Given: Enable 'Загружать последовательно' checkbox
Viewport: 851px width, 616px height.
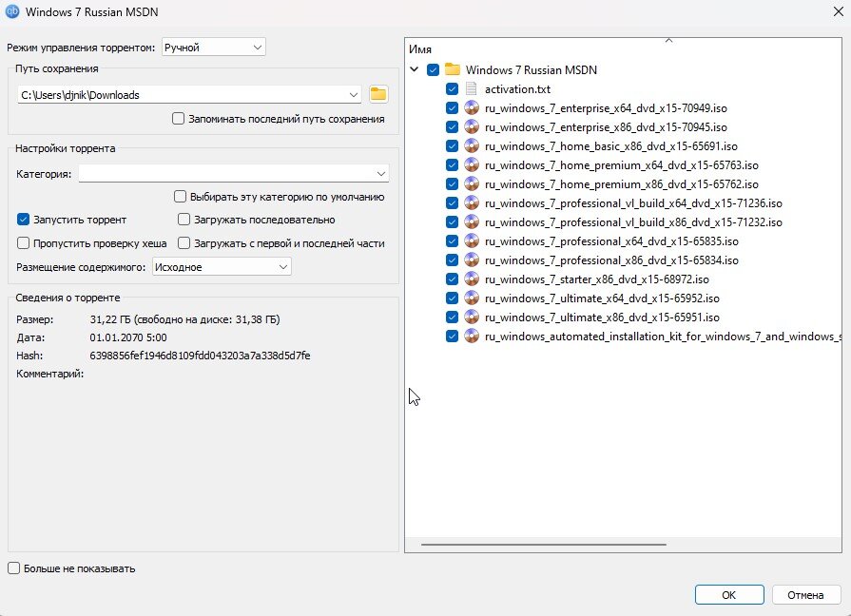Looking at the screenshot, I should click(184, 220).
